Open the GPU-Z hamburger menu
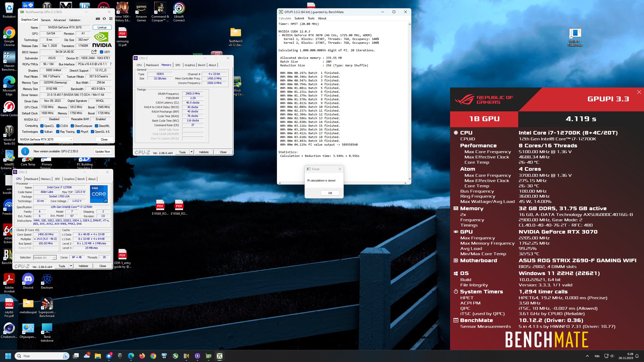The width and height of the screenshot is (644, 362). (x=111, y=19)
